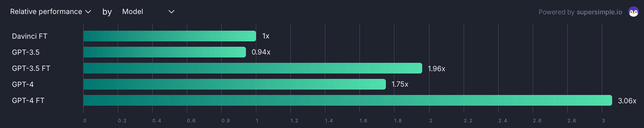Viewport: 644px width, 128px height.
Task: Click the 1.96x value label
Action: [436, 69]
